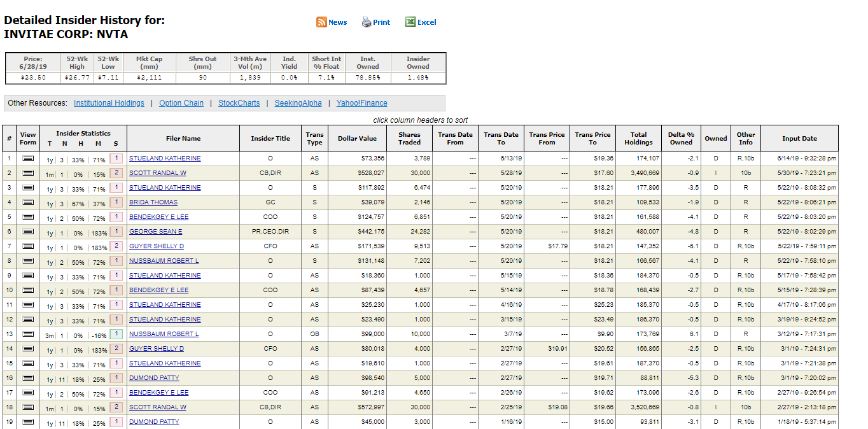The image size is (868, 429).
Task: Open the Option Chain link
Action: [181, 103]
